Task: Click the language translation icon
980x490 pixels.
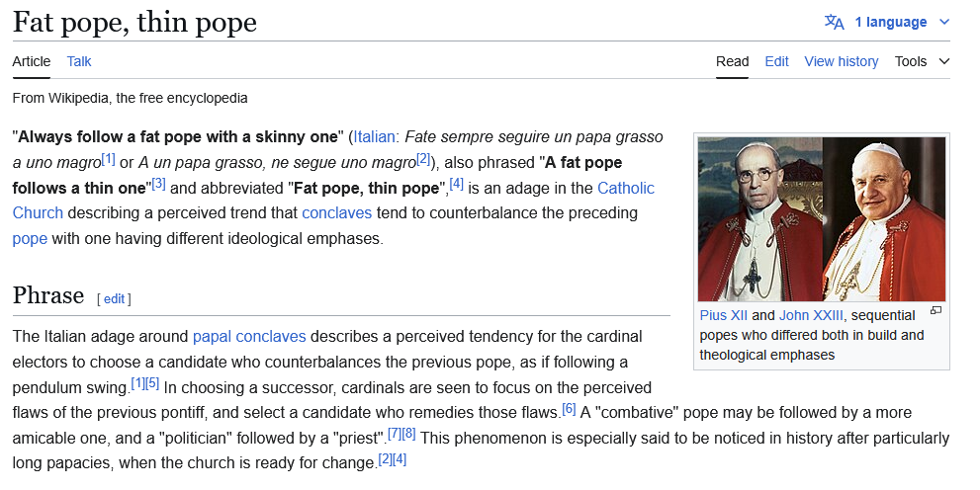Action: tap(835, 22)
